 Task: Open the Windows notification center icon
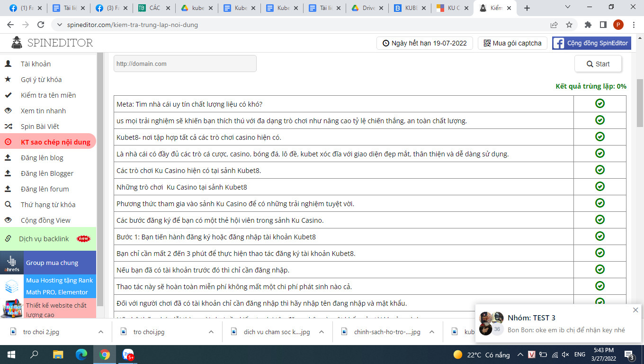(629, 355)
